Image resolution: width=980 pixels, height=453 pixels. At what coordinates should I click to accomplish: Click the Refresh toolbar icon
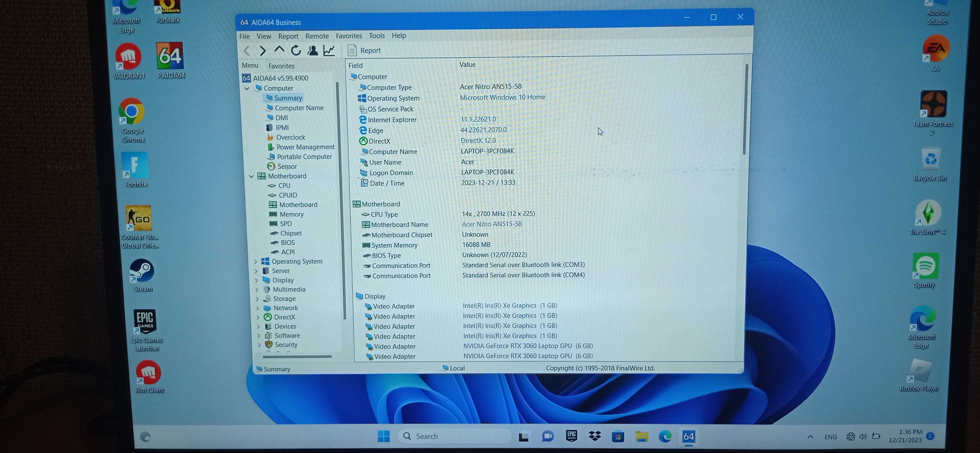click(x=296, y=50)
